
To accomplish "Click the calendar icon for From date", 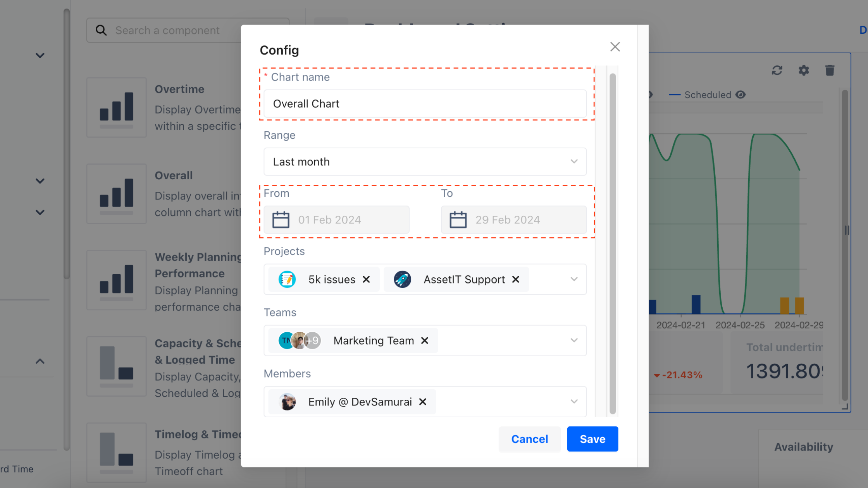I will pyautogui.click(x=281, y=220).
